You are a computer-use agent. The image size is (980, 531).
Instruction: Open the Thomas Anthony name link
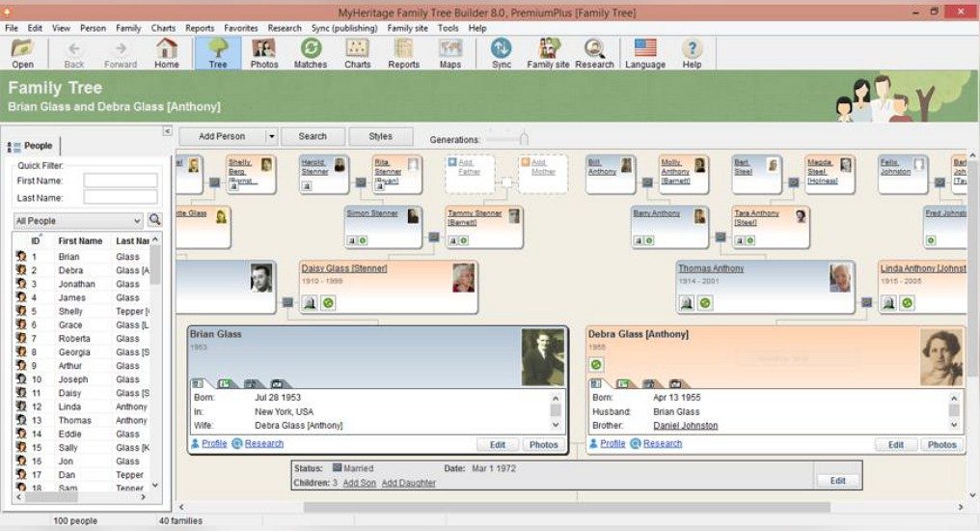711,268
